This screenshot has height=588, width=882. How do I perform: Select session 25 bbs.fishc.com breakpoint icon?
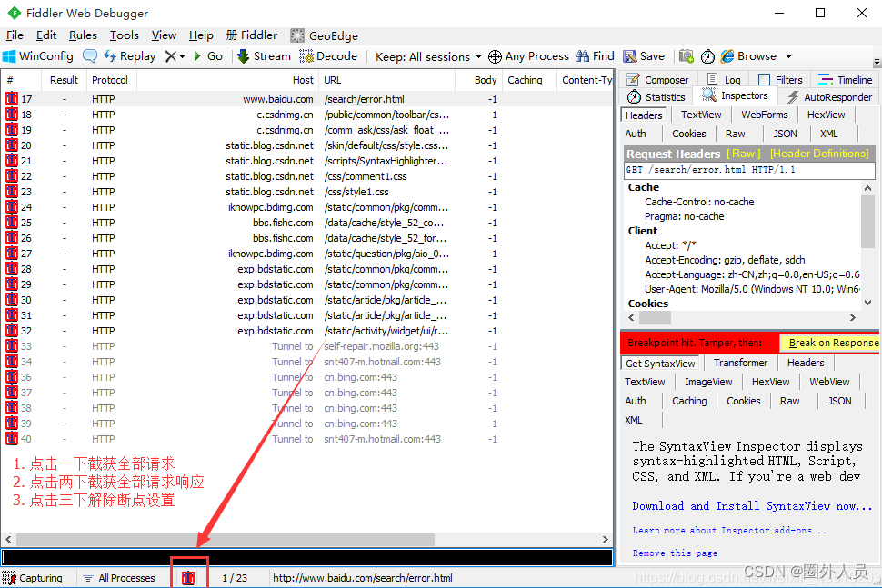point(12,222)
